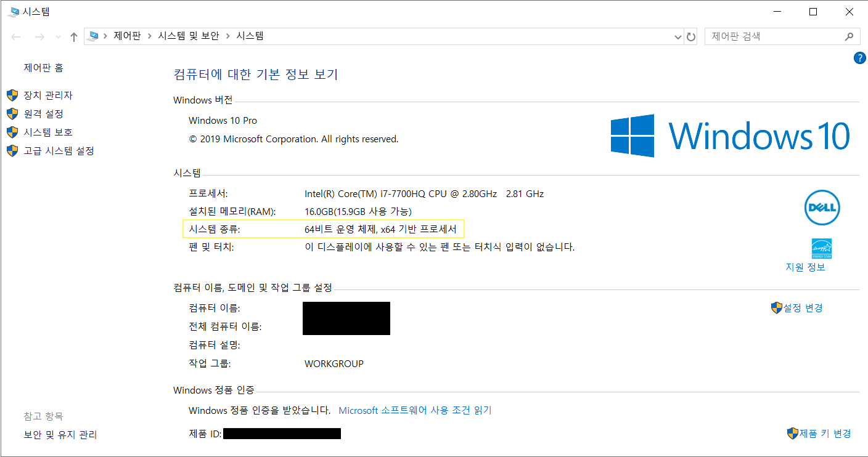Click Intel Core i7-7700HQ processor text
Viewport: 868px width, 457px height.
click(424, 194)
